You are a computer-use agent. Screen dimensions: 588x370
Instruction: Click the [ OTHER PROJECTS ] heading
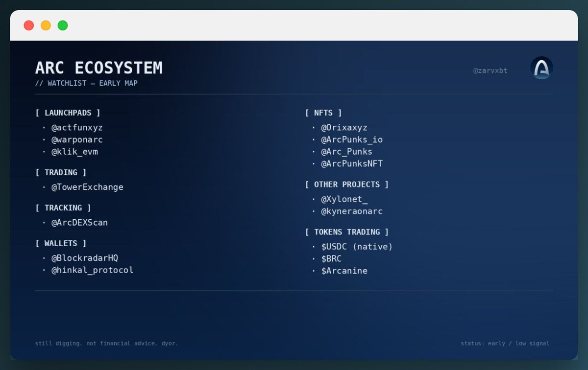click(x=347, y=185)
